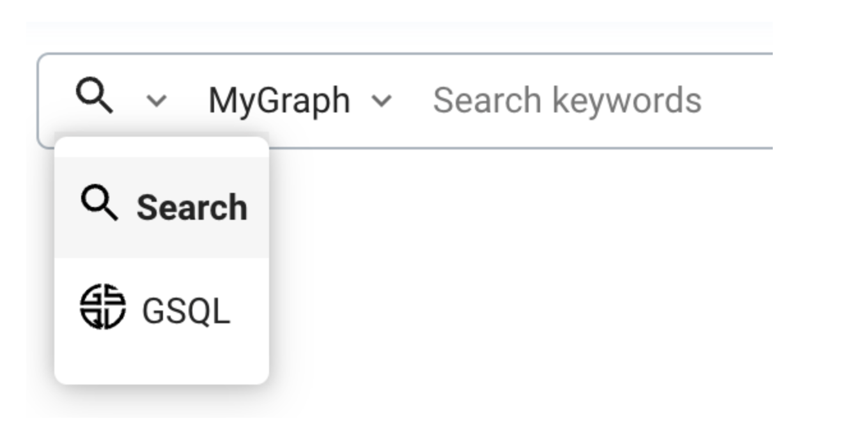Screen dimensions: 868x428
Task: Show the graph list with the MyGraph arrow
Action: pos(382,100)
